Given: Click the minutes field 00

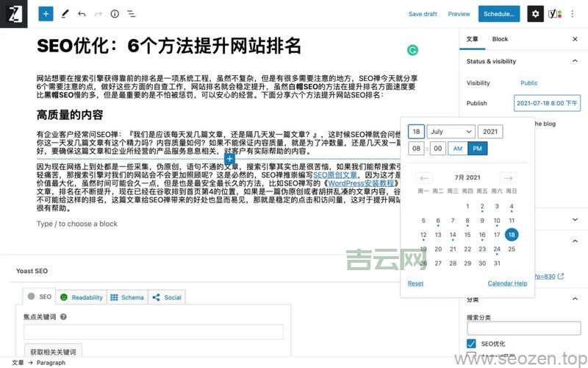Looking at the screenshot, I should (438, 149).
